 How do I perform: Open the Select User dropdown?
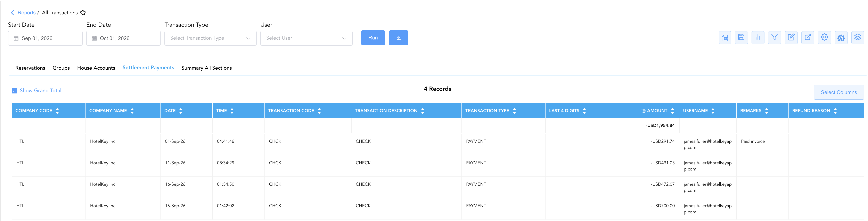[x=306, y=38]
